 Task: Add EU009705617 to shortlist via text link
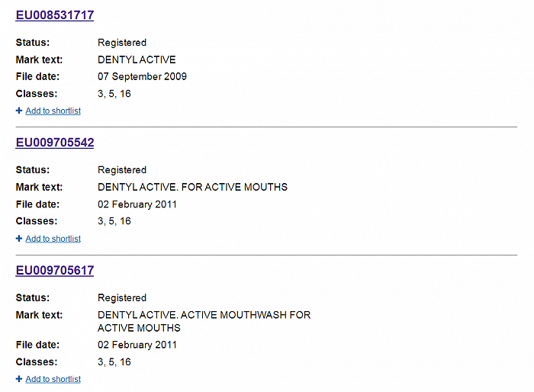click(53, 379)
